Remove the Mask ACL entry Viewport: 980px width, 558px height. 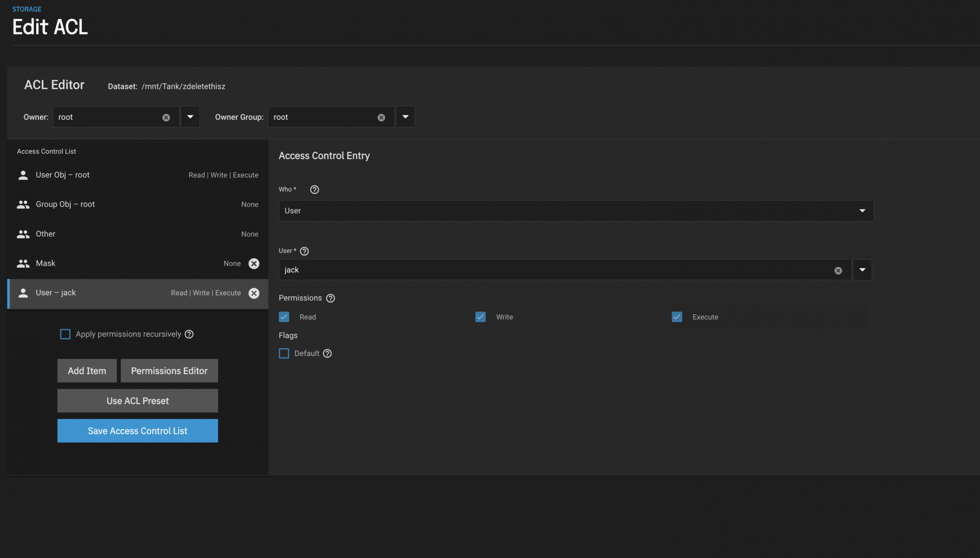(x=254, y=264)
